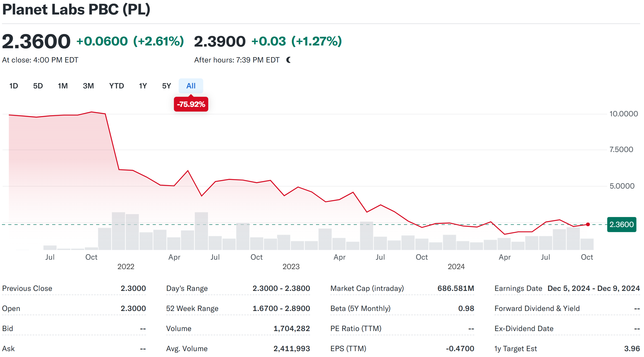Click the -0.4700 EPS value
This screenshot has width=644, height=357.
(460, 349)
